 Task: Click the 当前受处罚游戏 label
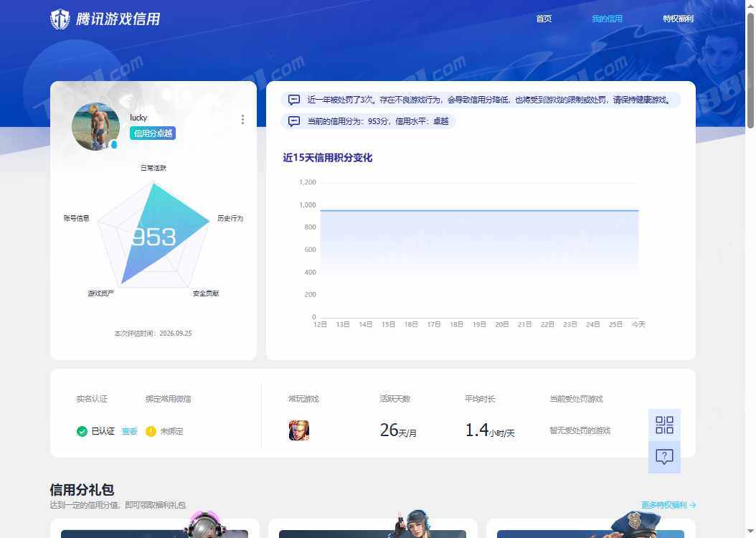576,399
